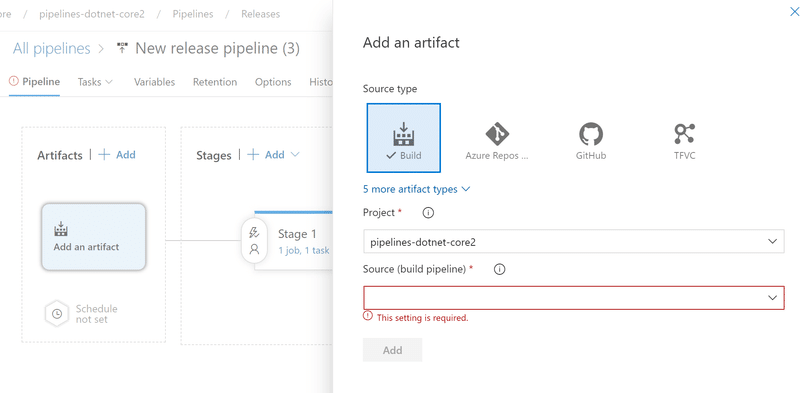Expand the Stages Add chevron menu
Image resolution: width=800 pixels, height=393 pixels.
tap(295, 155)
